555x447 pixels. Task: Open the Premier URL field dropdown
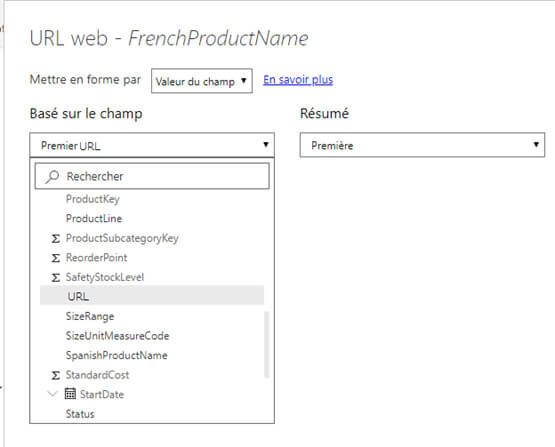152,145
